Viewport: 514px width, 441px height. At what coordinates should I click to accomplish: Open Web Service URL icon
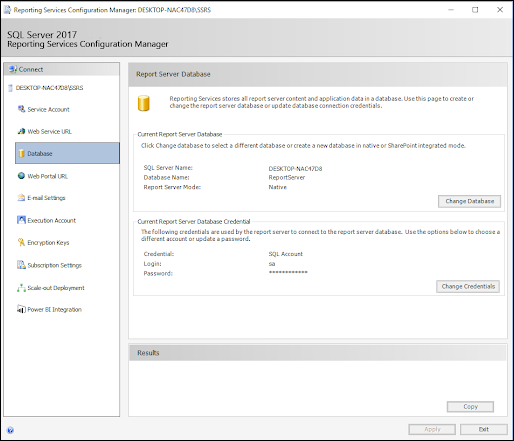point(21,131)
